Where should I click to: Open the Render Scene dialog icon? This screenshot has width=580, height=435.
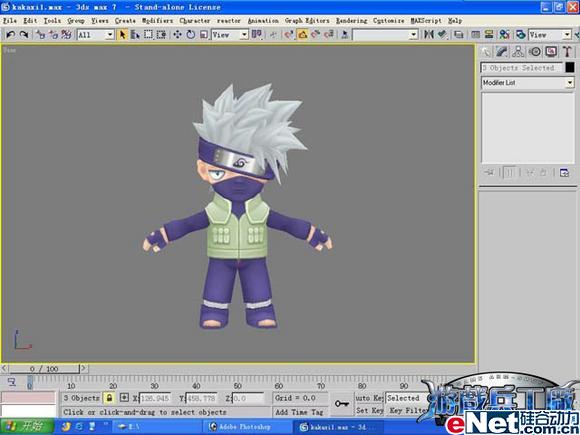pos(521,35)
